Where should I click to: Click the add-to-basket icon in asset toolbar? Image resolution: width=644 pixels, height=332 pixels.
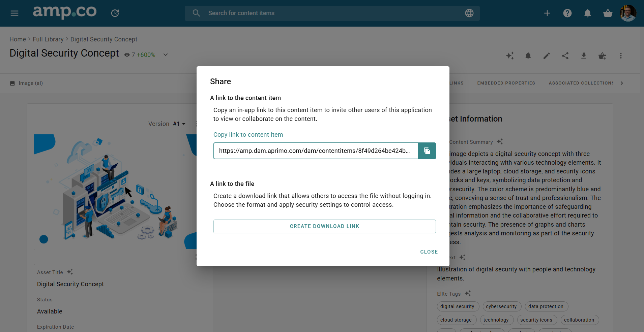tap(602, 56)
